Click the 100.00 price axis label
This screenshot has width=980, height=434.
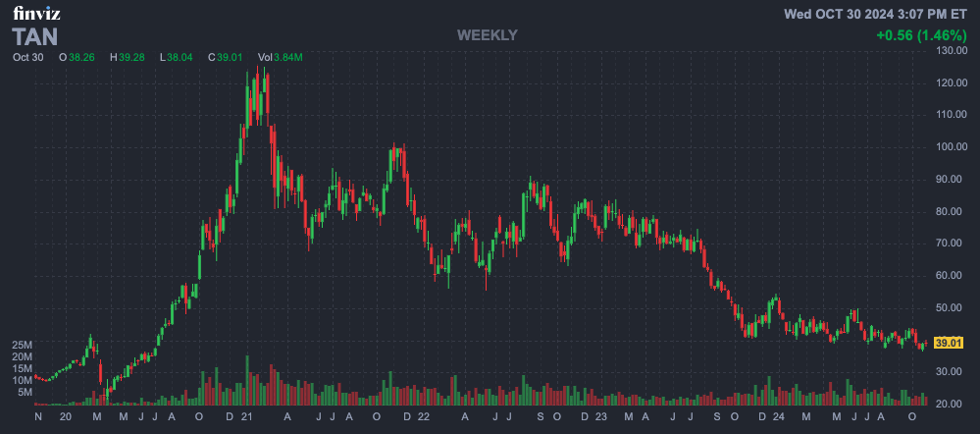tap(954, 147)
